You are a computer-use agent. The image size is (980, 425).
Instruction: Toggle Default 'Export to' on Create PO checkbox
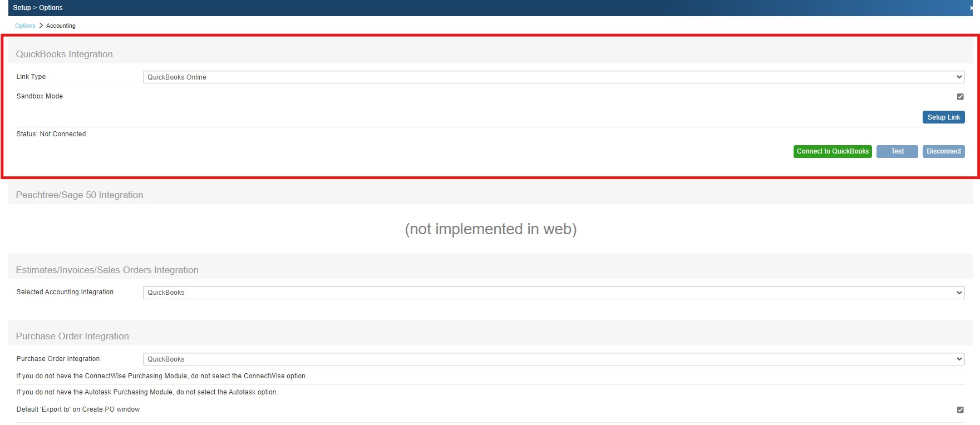pos(960,410)
